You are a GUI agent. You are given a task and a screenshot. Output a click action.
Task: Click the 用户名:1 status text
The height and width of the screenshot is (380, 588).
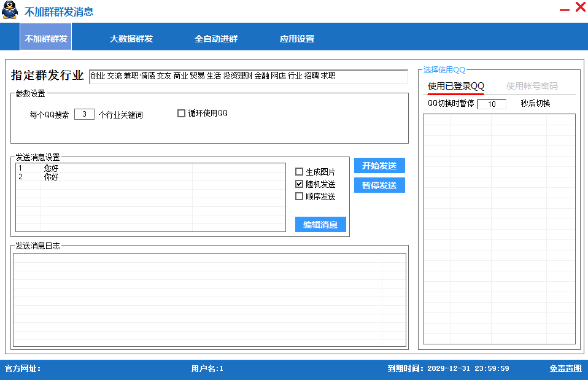click(207, 369)
